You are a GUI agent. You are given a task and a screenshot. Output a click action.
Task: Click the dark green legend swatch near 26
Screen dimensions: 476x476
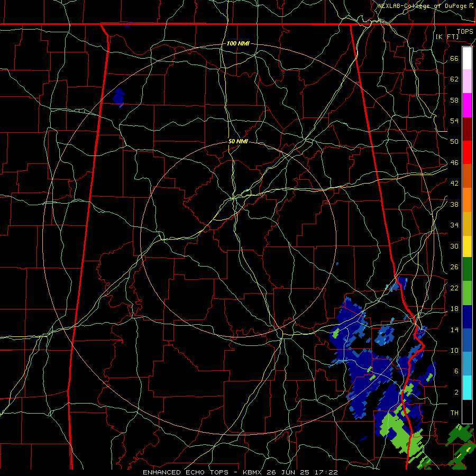click(x=467, y=269)
